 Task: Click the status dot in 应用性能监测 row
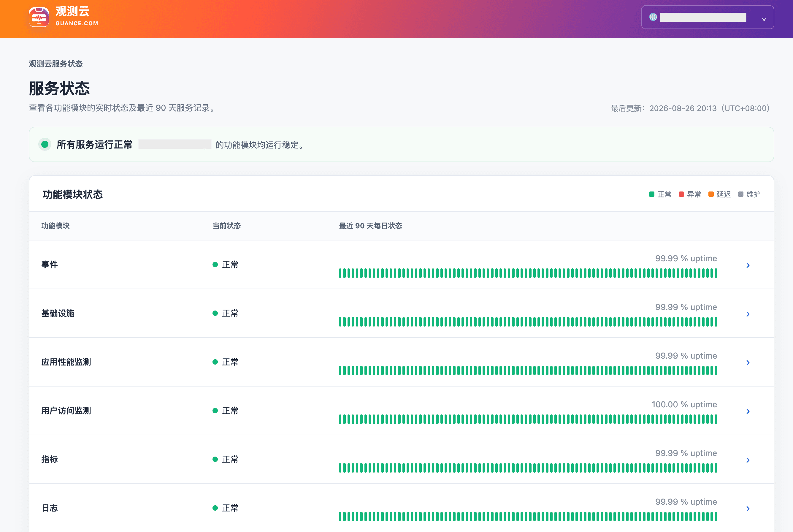215,362
